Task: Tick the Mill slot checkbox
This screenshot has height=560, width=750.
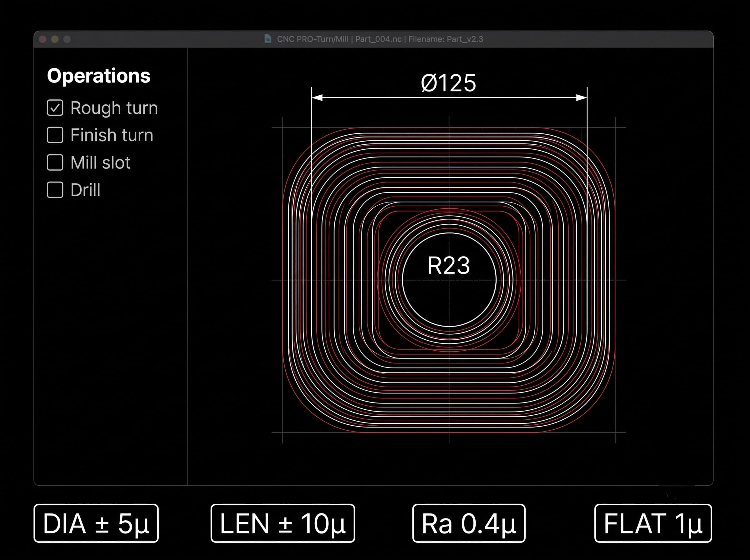Action: (x=55, y=162)
